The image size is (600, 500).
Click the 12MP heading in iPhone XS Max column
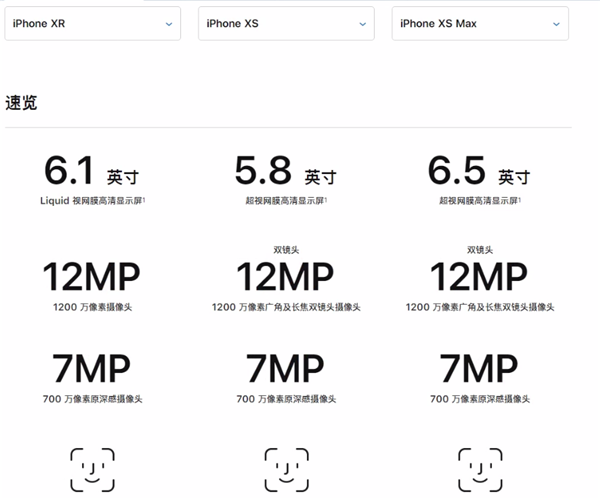click(479, 277)
